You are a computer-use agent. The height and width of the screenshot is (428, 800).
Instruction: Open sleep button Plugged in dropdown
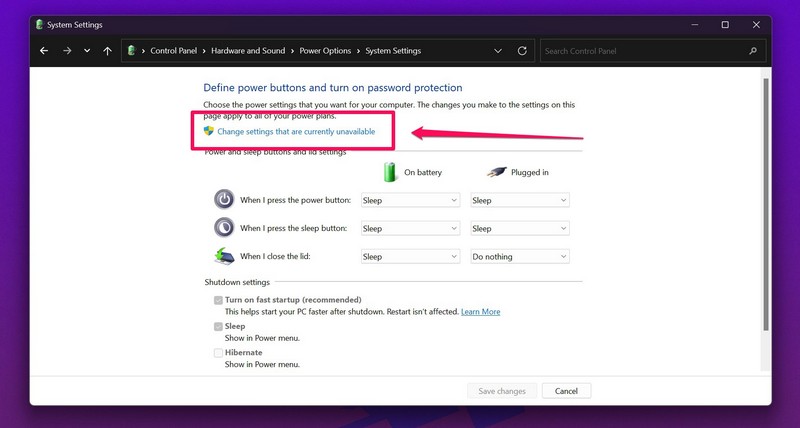click(520, 229)
